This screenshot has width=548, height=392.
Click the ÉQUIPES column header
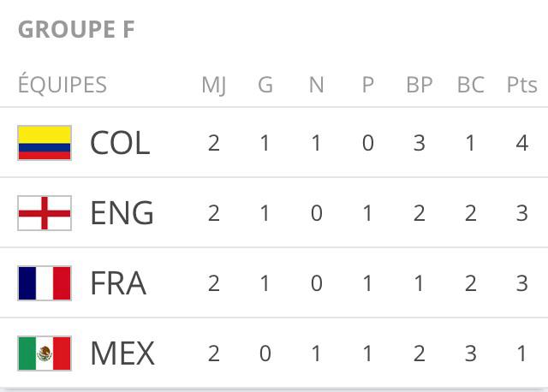coord(63,85)
